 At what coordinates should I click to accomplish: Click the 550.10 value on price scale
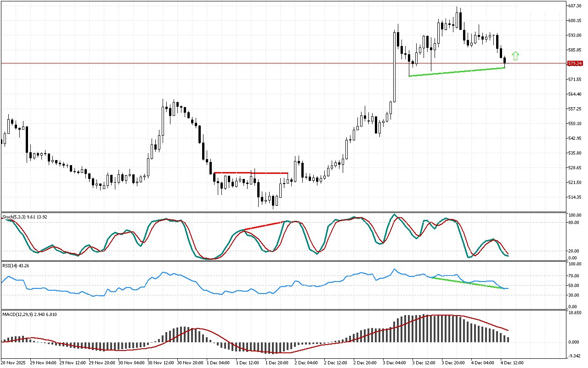[575, 123]
